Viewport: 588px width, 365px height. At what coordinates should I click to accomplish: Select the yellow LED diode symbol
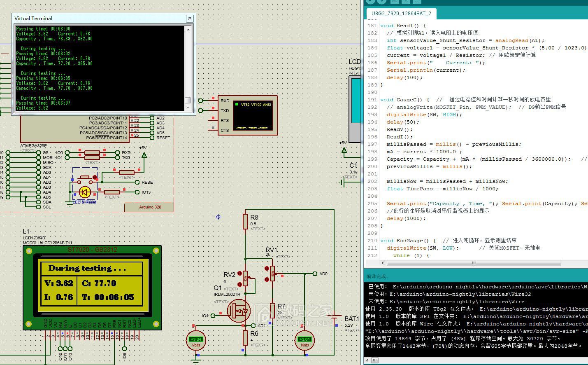pyautogui.click(x=85, y=192)
